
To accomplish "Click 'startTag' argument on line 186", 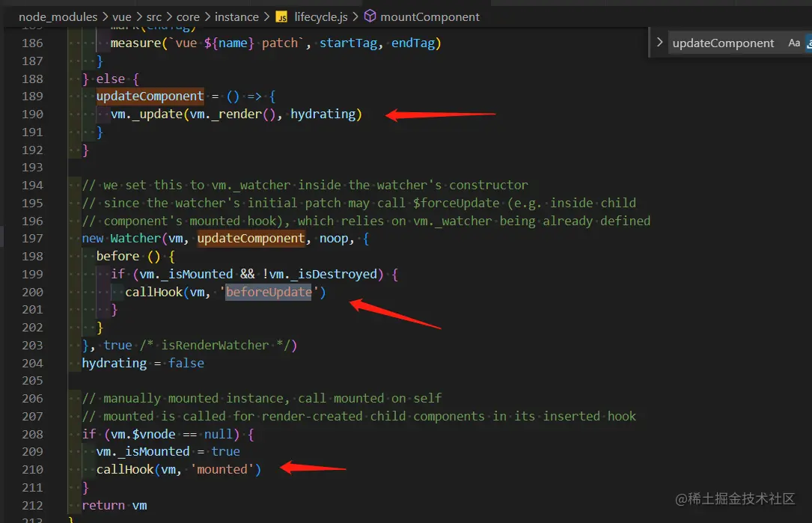I will point(348,43).
